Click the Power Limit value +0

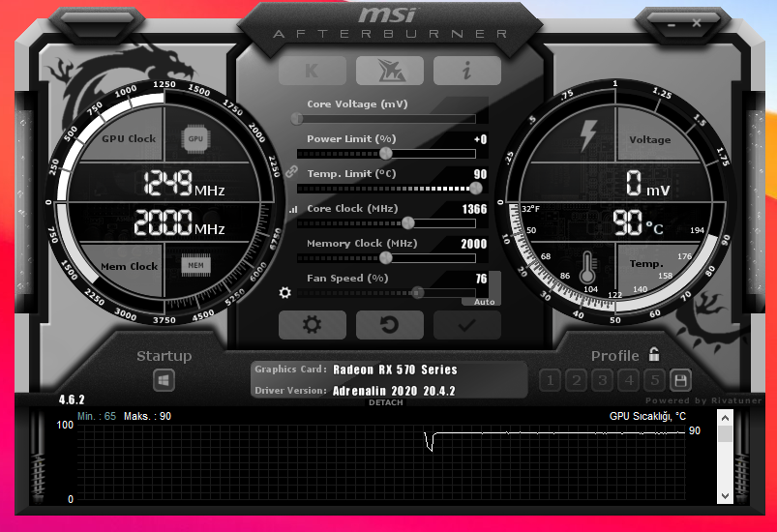coord(481,139)
